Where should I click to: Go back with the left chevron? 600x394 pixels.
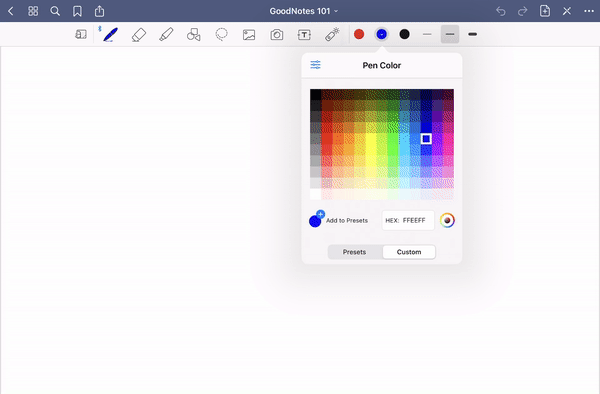tap(11, 11)
